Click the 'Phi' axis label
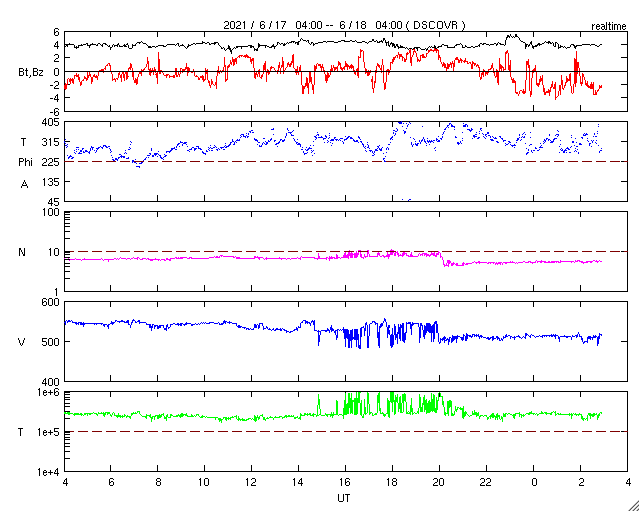The image size is (640, 512). click(25, 163)
